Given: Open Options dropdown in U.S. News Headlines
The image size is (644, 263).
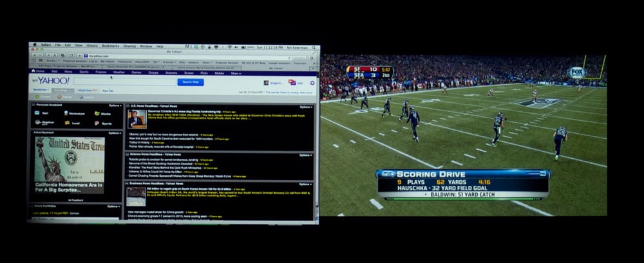Looking at the screenshot, I should [306, 107].
